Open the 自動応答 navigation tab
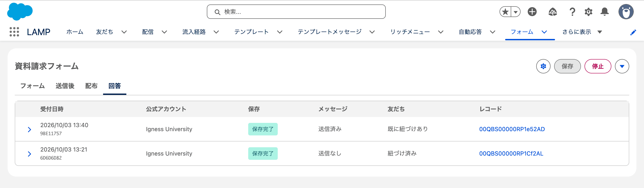This screenshot has height=188, width=644. (470, 32)
